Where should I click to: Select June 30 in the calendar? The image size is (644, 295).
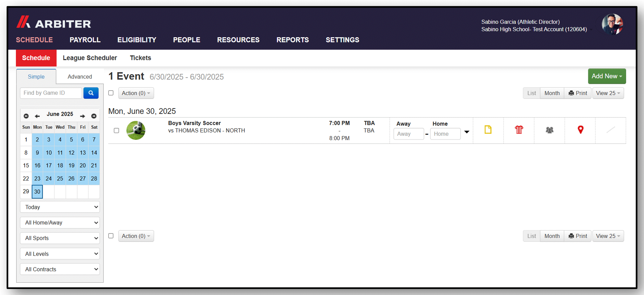pyautogui.click(x=37, y=191)
